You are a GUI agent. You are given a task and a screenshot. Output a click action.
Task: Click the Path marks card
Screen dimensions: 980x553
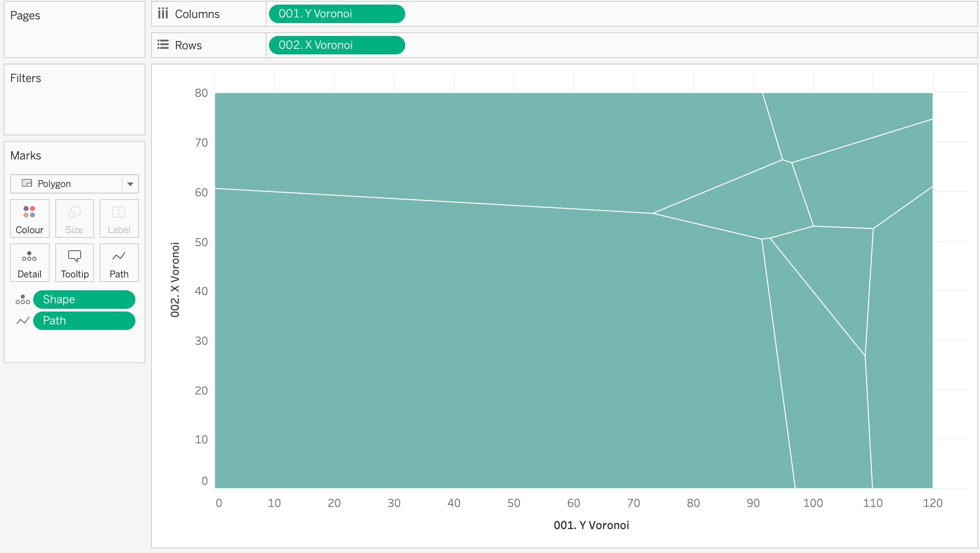coord(119,263)
